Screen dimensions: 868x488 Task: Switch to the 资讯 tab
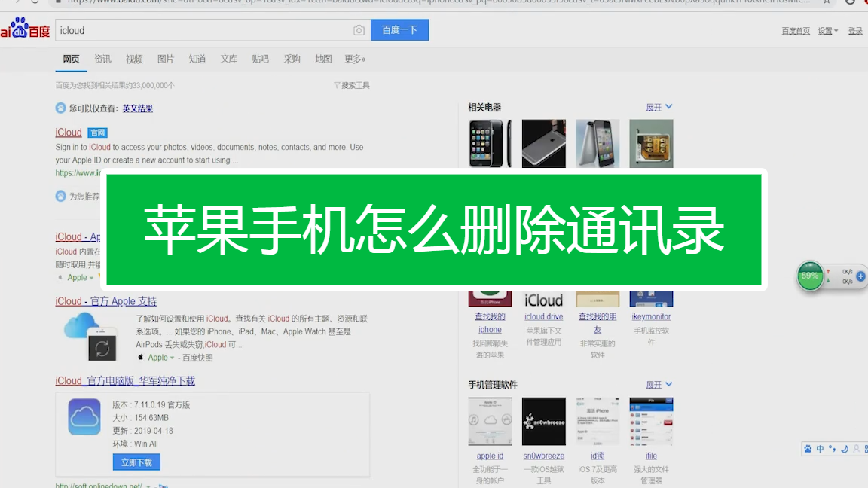102,59
